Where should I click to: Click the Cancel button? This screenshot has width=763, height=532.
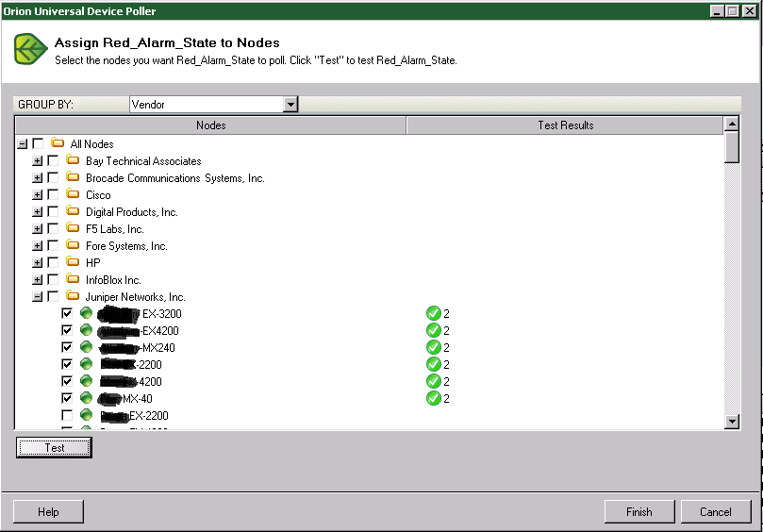716,511
